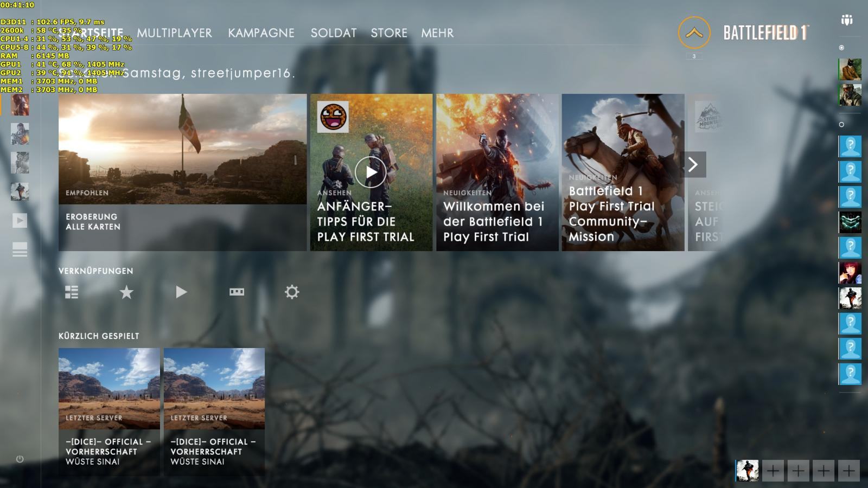Image resolution: width=868 pixels, height=488 pixels.
Task: Switch to the SOLDAT tab
Action: coord(333,33)
